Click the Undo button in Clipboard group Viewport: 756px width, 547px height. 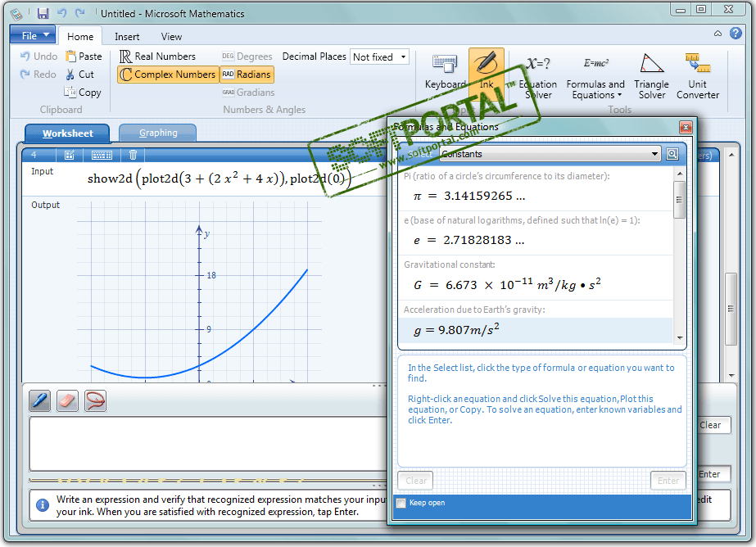39,57
